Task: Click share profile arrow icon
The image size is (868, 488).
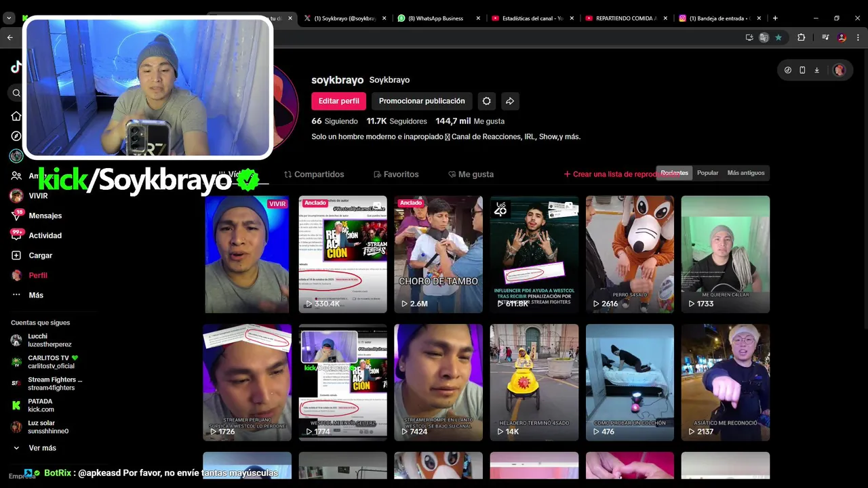Action: tap(510, 101)
